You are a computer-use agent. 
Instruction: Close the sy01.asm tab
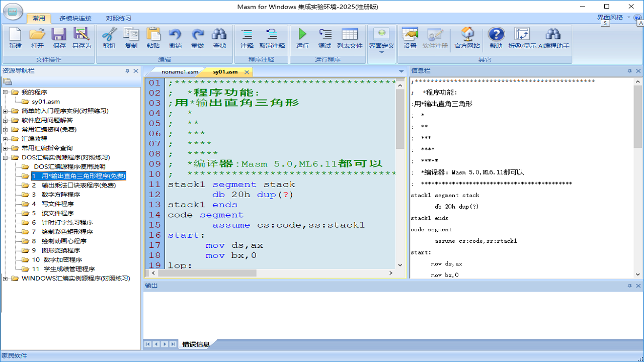coord(247,72)
